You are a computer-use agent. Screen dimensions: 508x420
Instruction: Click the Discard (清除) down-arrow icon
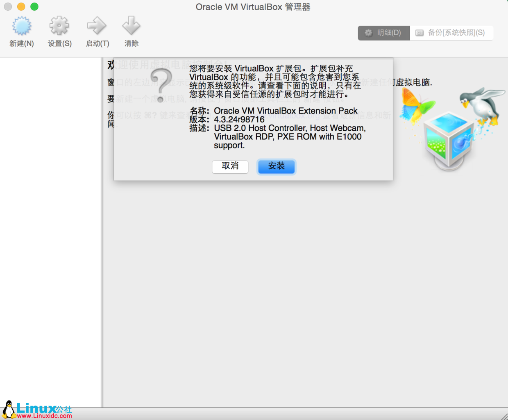(x=132, y=26)
